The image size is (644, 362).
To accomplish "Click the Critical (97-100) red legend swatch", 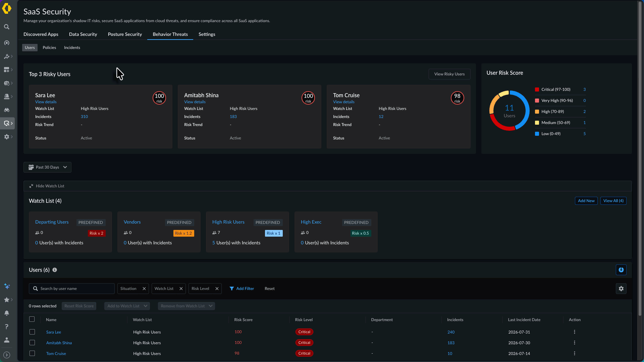I will pyautogui.click(x=537, y=89).
